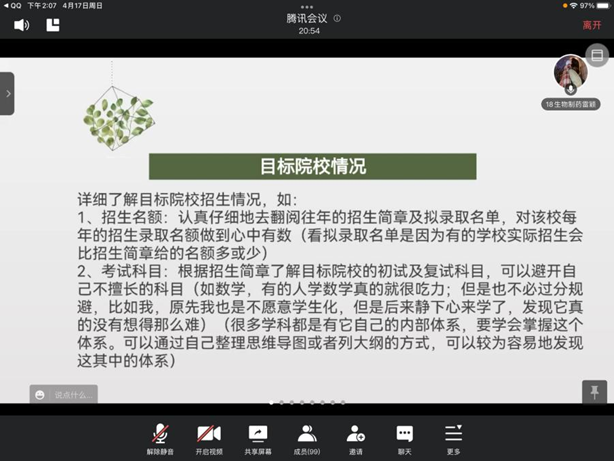Click the speaker name label 18生物制药

571,103
